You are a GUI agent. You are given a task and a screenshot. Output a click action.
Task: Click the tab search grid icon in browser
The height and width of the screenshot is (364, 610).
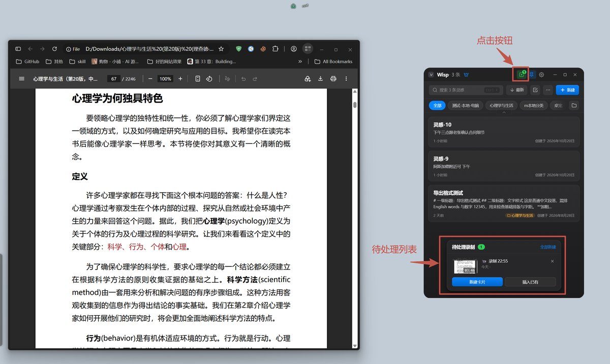pyautogui.click(x=308, y=49)
